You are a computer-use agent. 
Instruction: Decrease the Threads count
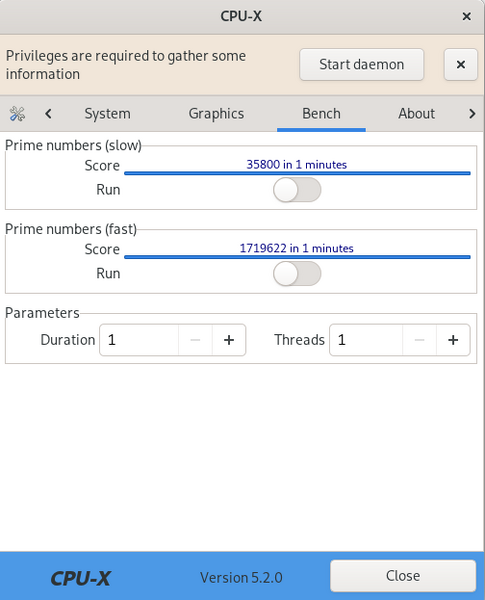(x=420, y=340)
